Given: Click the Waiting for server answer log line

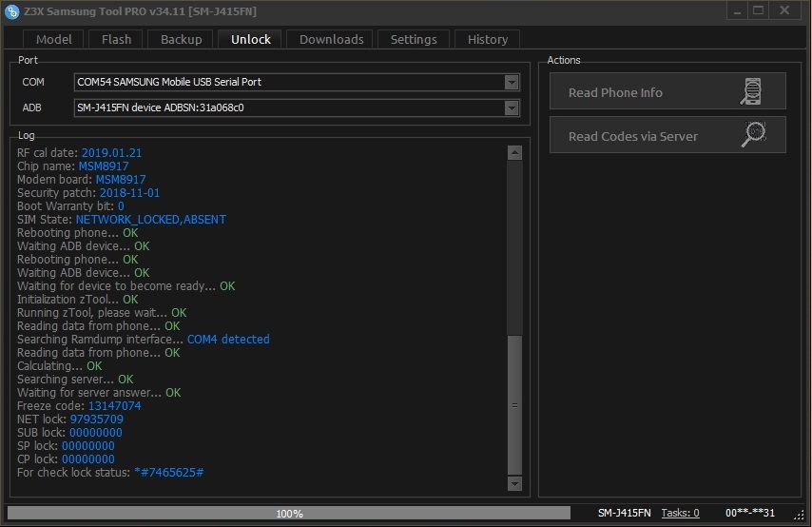Looking at the screenshot, I should pyautogui.click(x=99, y=393).
